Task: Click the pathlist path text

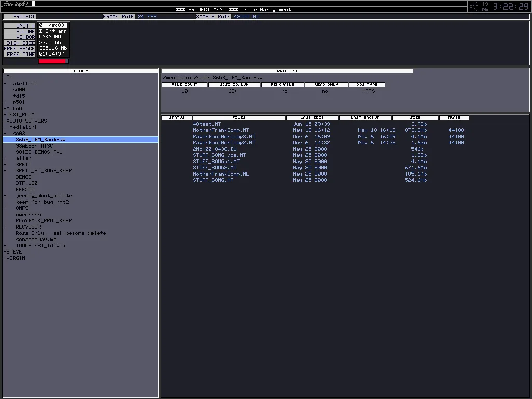Action: [x=212, y=78]
